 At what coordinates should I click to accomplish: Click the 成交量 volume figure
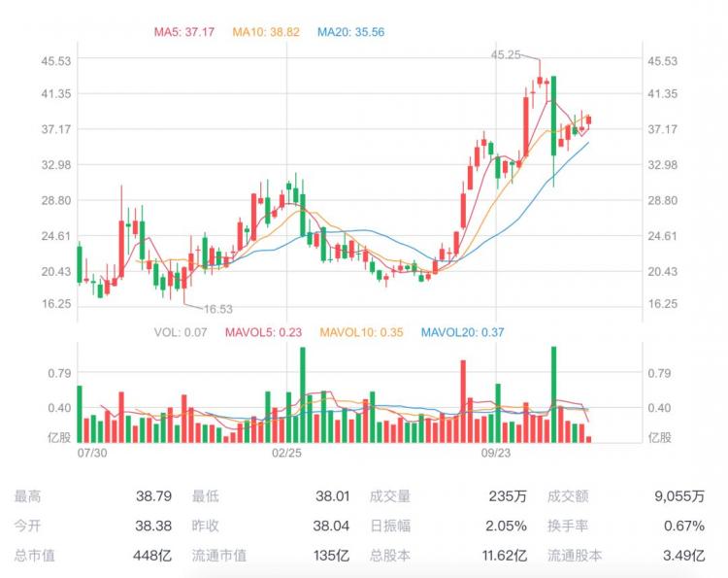pos(510,496)
